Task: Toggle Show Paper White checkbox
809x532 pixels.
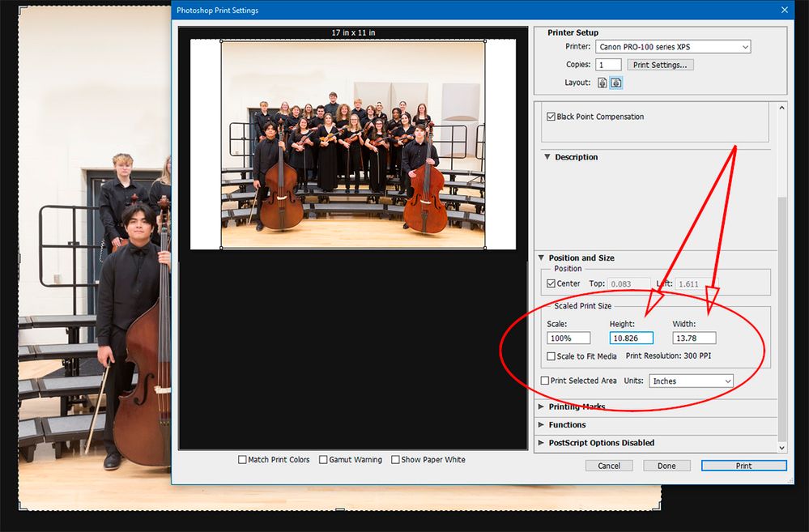Action: 395,460
